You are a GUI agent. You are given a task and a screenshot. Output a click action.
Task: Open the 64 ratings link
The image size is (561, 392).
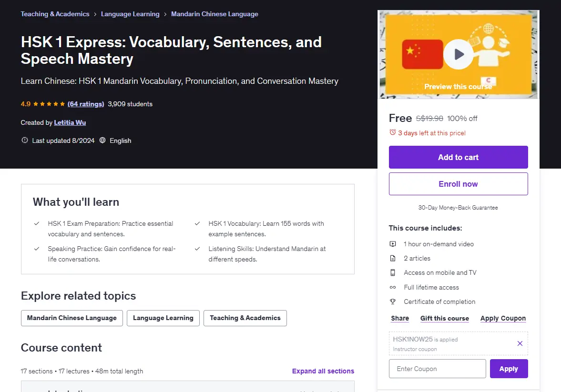[86, 104]
